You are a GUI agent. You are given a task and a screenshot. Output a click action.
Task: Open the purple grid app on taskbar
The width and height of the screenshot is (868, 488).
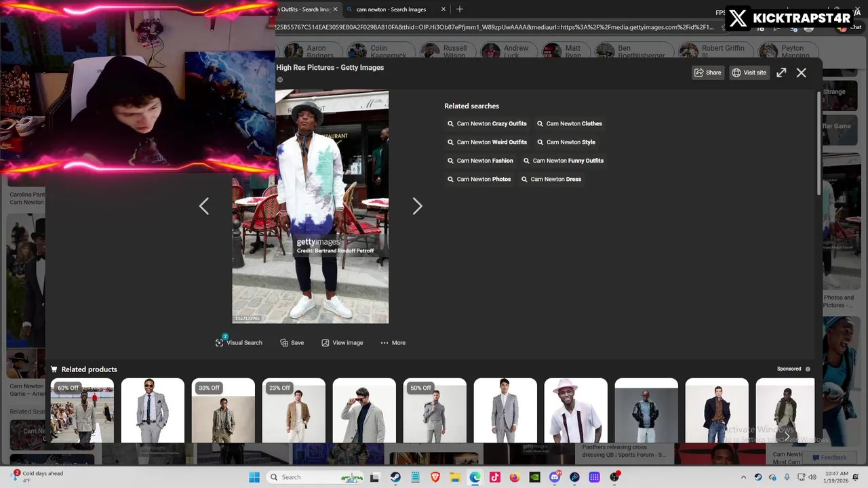(x=595, y=477)
